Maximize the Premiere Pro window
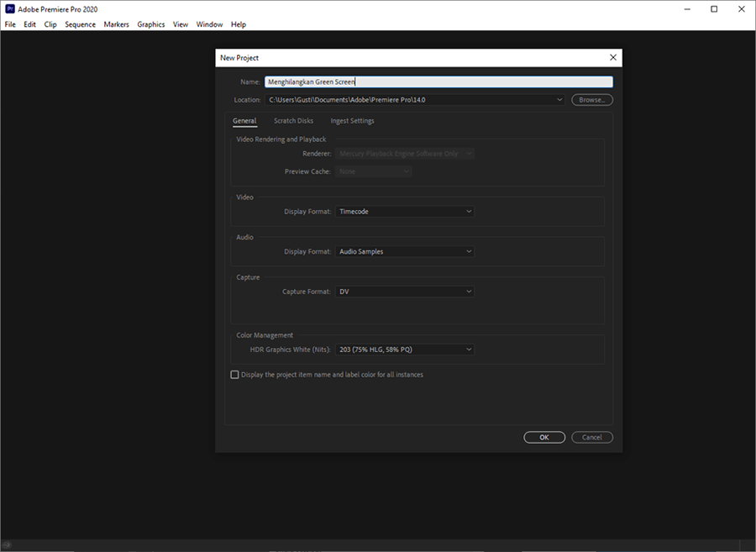This screenshot has width=756, height=552. click(715, 9)
